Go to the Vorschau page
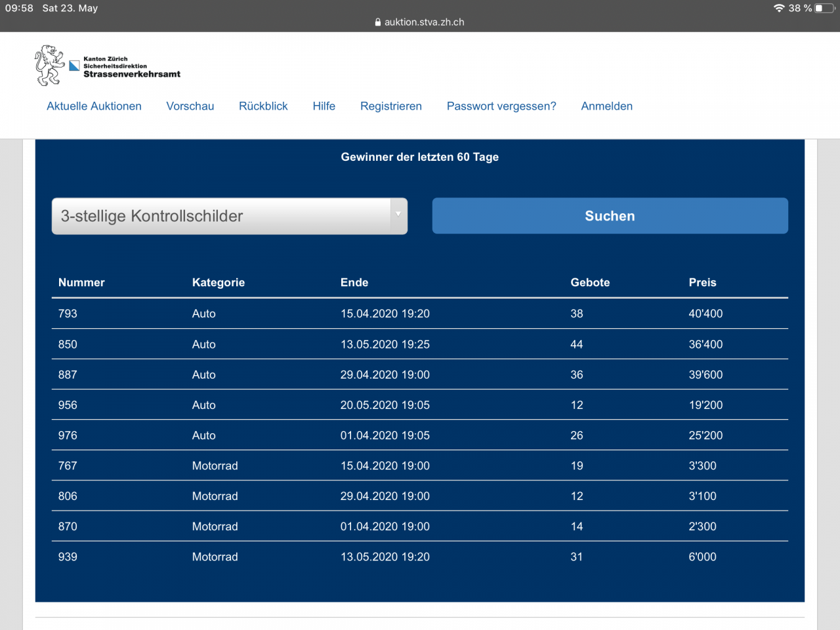The width and height of the screenshot is (840, 630). coord(190,106)
